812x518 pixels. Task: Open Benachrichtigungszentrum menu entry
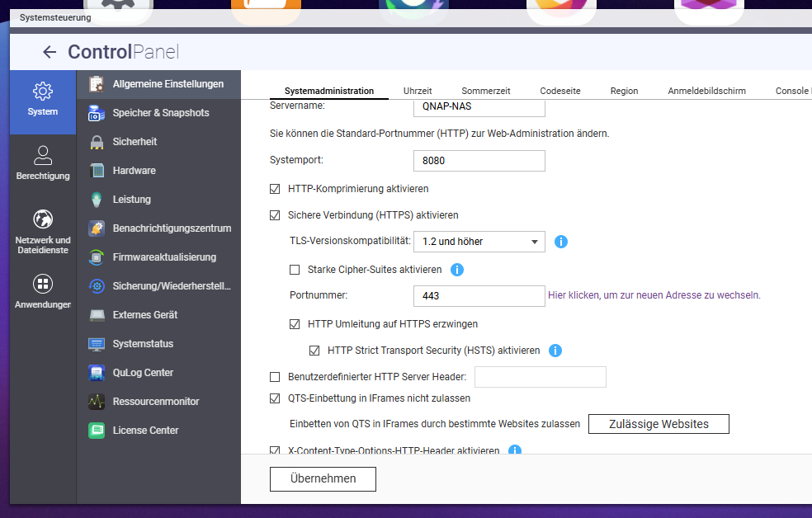158,228
